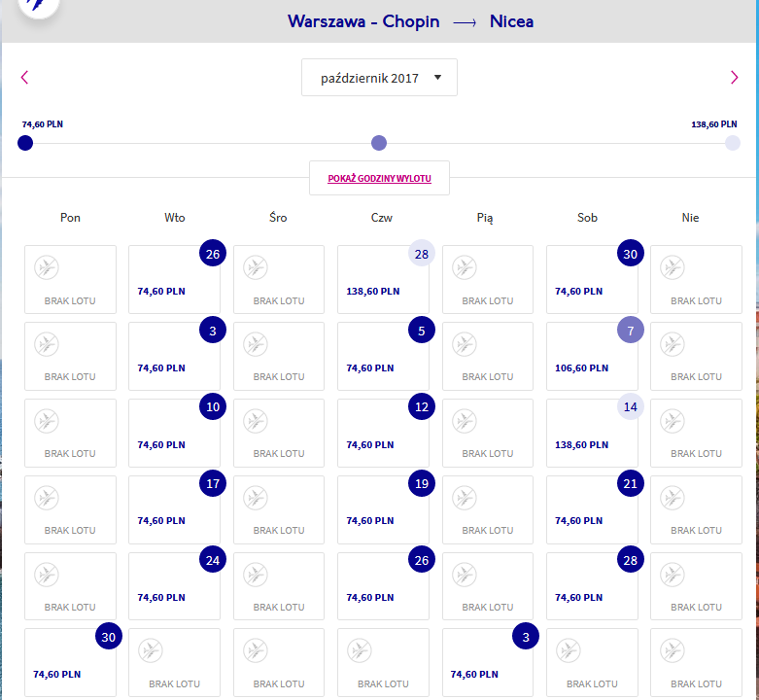
Task: Click the middle price slider handle
Action: [x=379, y=143]
